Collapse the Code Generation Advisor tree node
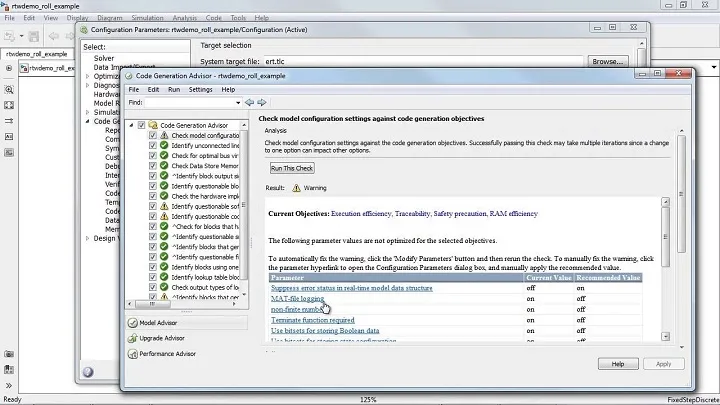The width and height of the screenshot is (720, 405). tap(131, 125)
